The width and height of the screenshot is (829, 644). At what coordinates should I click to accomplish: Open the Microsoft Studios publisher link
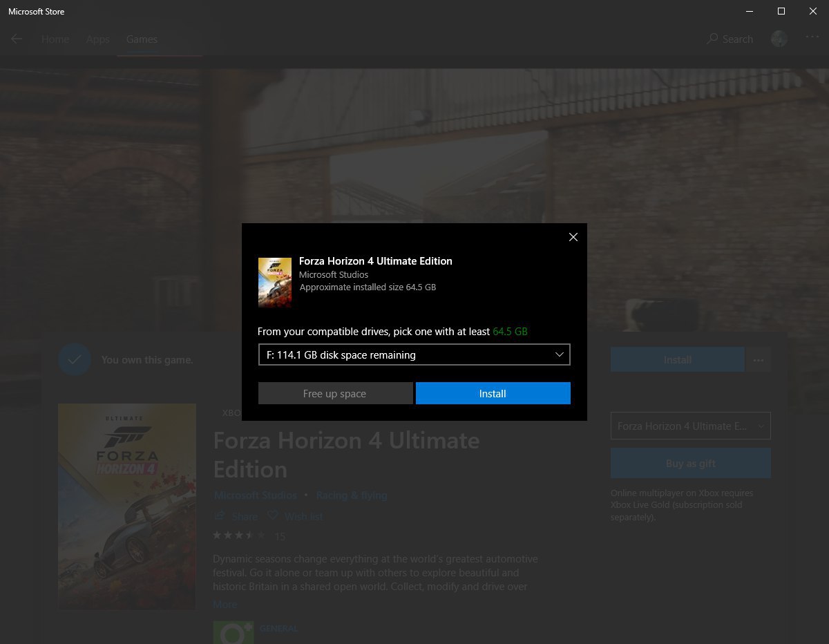256,495
